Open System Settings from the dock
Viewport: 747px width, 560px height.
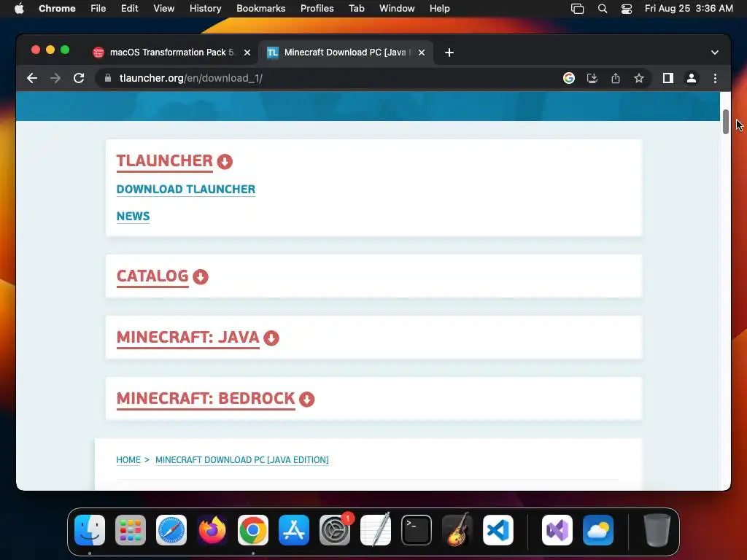(335, 530)
